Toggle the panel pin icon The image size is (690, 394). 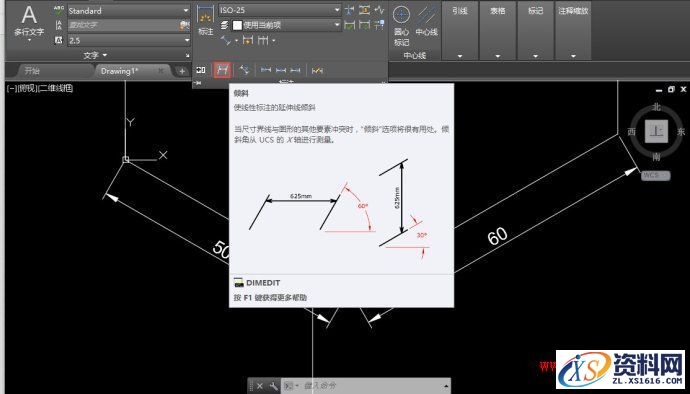198,83
